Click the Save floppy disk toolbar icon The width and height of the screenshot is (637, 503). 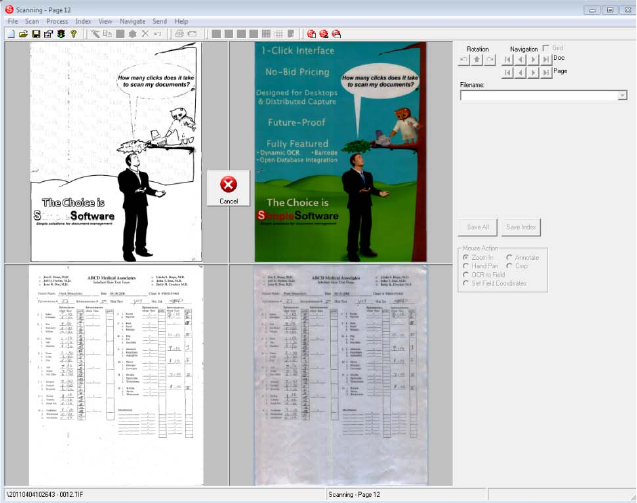[36, 34]
